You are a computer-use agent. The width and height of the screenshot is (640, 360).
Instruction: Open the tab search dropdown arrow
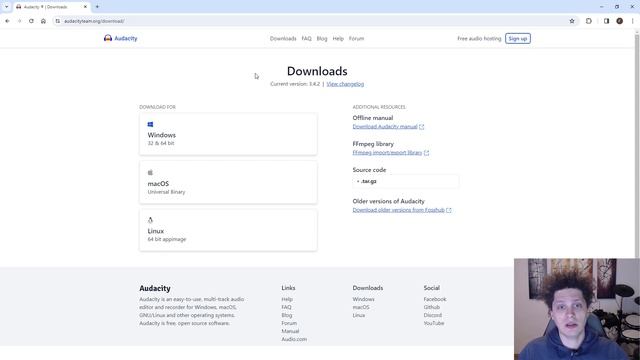click(6, 7)
